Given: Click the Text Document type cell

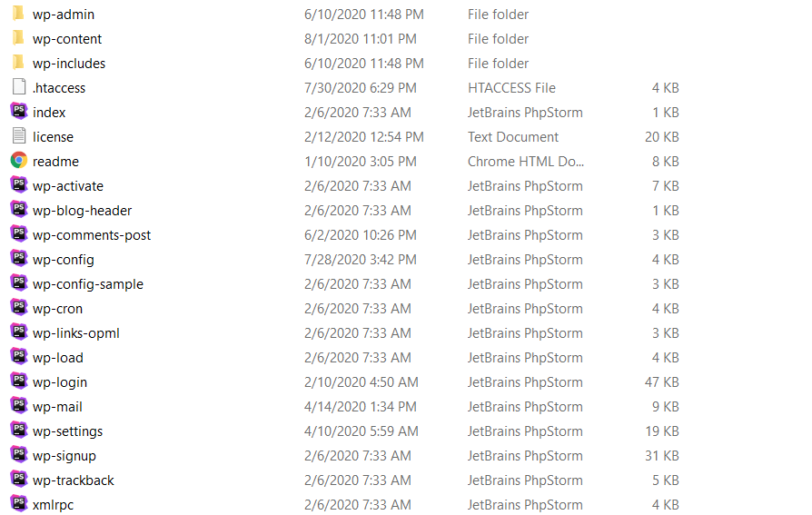Looking at the screenshot, I should pos(513,137).
